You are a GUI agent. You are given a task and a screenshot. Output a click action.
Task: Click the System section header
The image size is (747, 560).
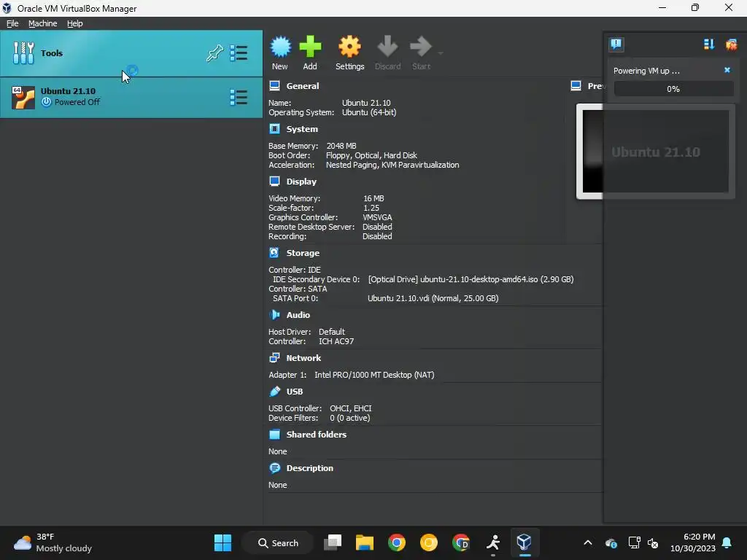[302, 129]
